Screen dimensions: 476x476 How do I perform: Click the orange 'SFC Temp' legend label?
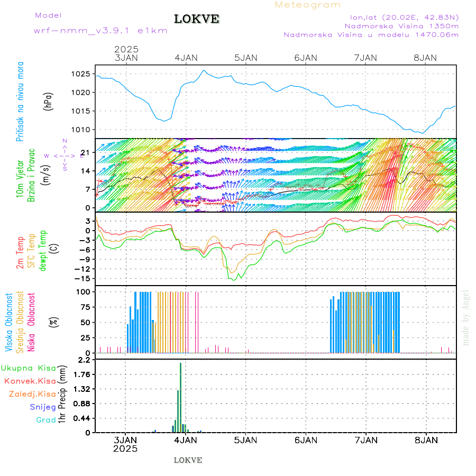coord(31,251)
